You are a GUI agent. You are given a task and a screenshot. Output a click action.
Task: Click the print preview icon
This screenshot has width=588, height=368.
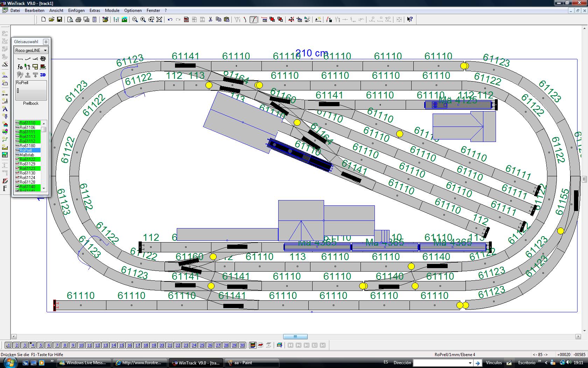70,20
